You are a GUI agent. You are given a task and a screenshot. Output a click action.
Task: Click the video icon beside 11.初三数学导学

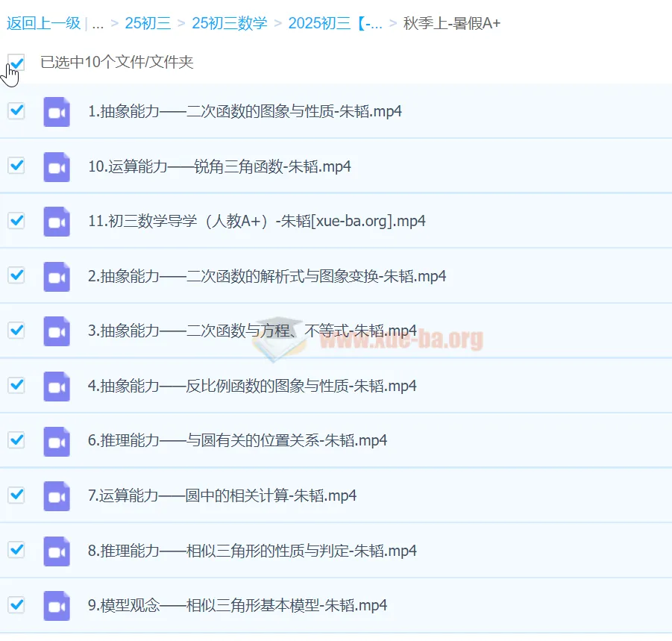56,221
